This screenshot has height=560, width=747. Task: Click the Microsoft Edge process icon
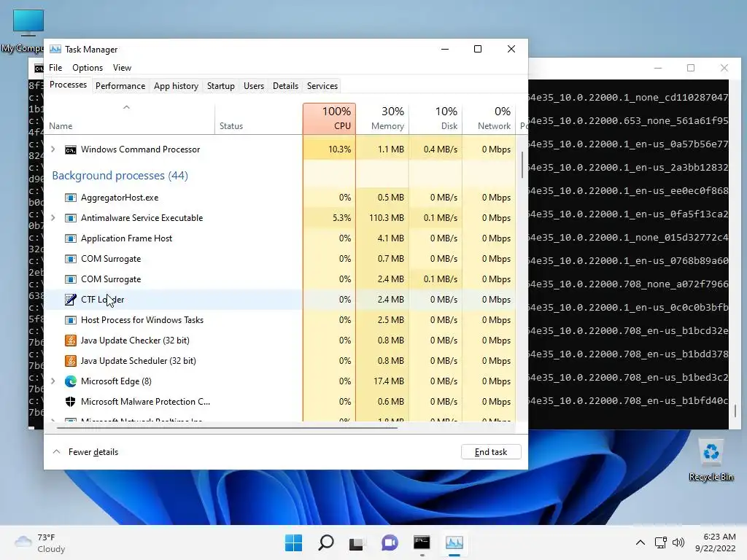coord(71,381)
